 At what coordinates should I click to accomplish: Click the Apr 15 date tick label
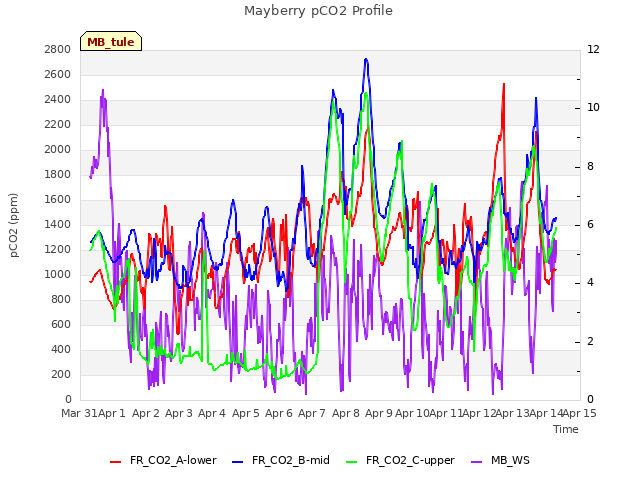point(580,413)
